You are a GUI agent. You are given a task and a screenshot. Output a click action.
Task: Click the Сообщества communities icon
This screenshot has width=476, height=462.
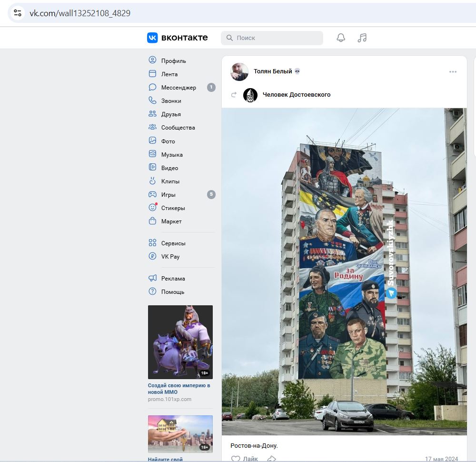(x=152, y=127)
